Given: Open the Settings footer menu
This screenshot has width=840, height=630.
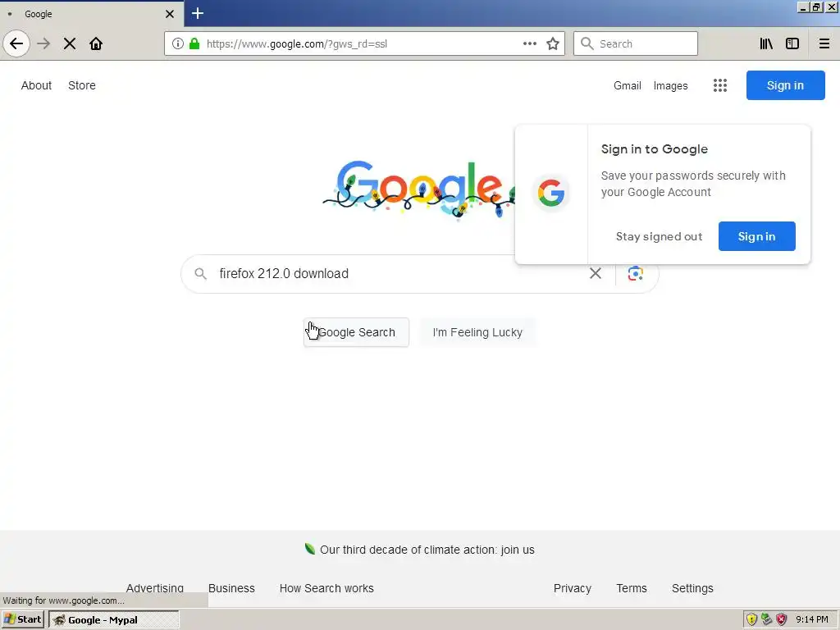Looking at the screenshot, I should click(x=692, y=587).
